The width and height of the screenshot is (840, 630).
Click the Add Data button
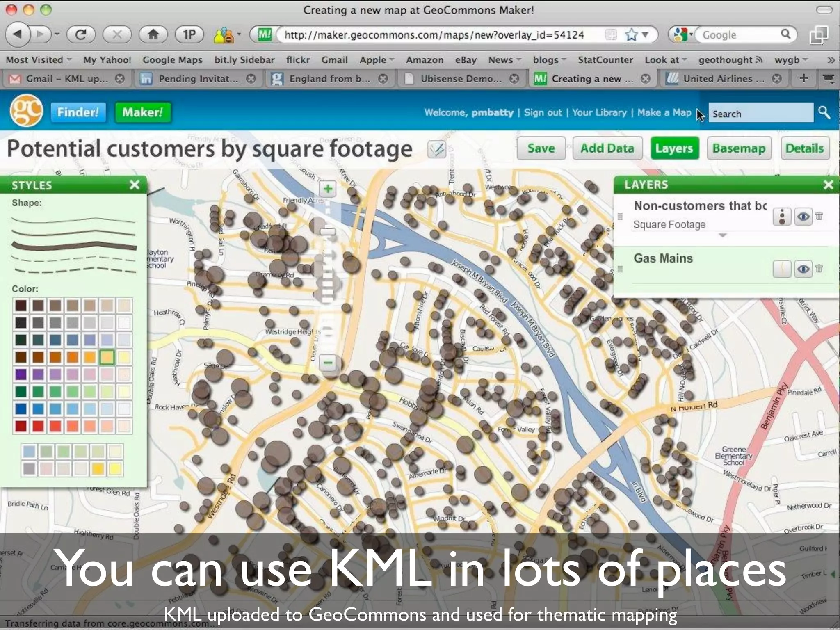(607, 148)
